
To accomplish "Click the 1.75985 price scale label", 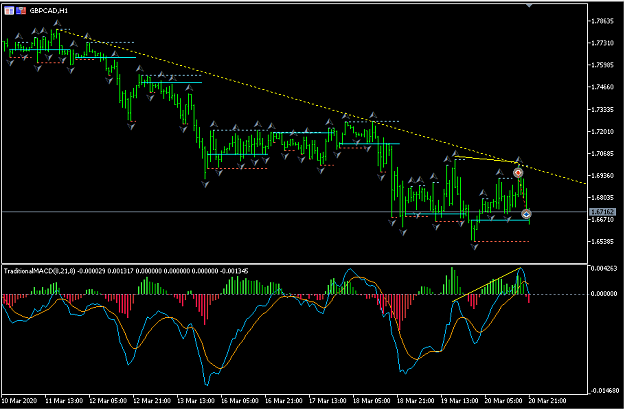I will (603, 65).
